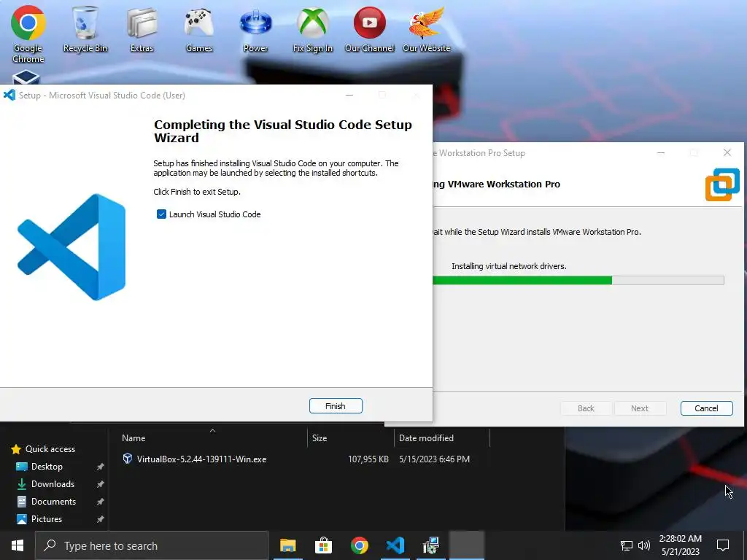Open Google Chrome desktop shortcut
Image resolution: width=747 pixels, height=560 pixels.
pos(28,34)
